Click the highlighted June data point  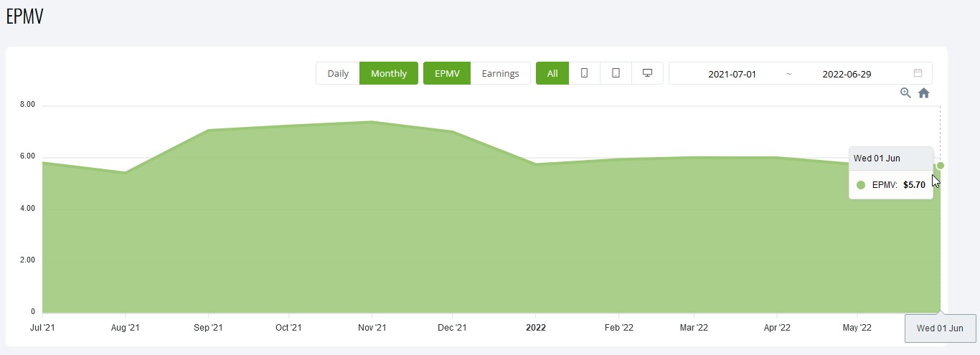tap(941, 166)
